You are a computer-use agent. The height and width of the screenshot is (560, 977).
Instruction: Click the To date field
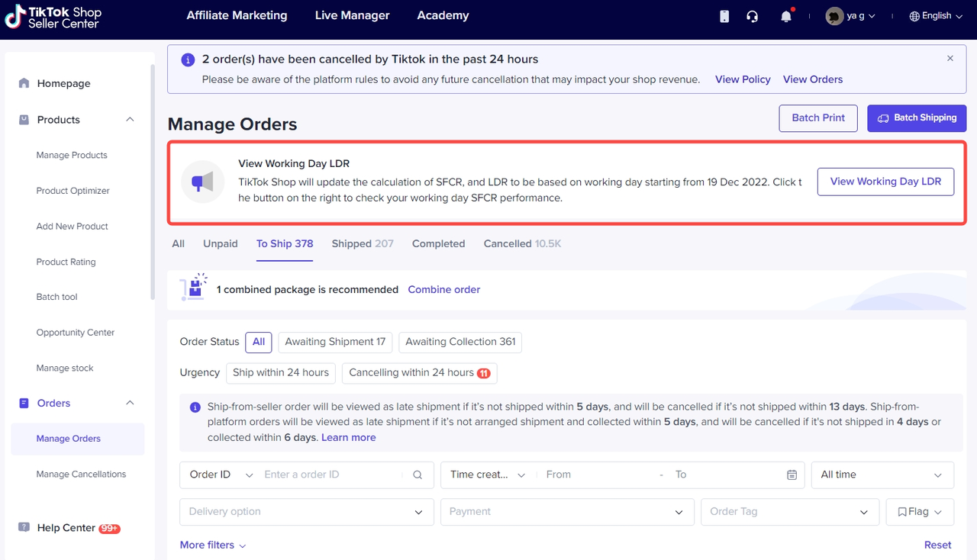pyautogui.click(x=725, y=475)
